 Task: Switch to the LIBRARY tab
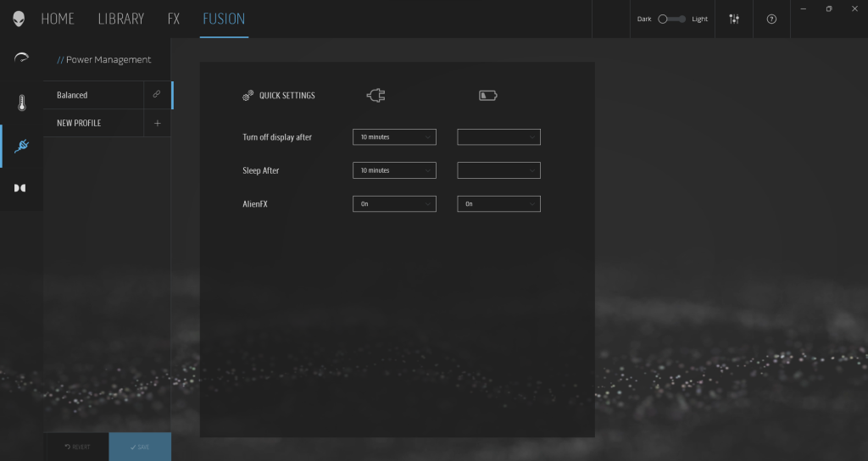(120, 19)
